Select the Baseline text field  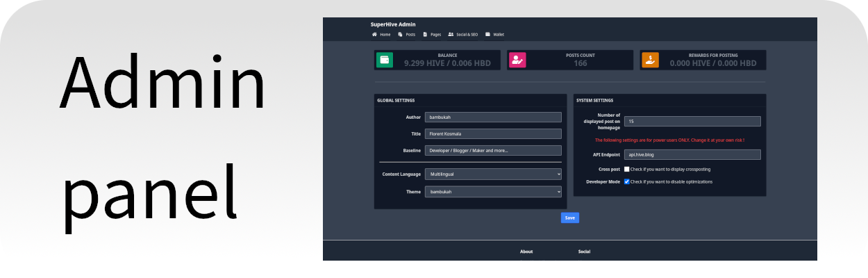[493, 150]
